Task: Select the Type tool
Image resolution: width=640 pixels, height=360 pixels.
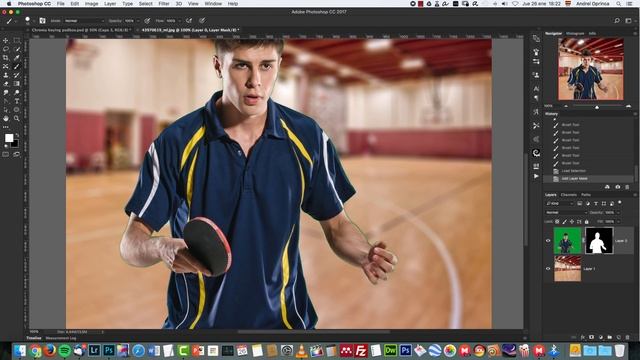Action: tap(17, 101)
